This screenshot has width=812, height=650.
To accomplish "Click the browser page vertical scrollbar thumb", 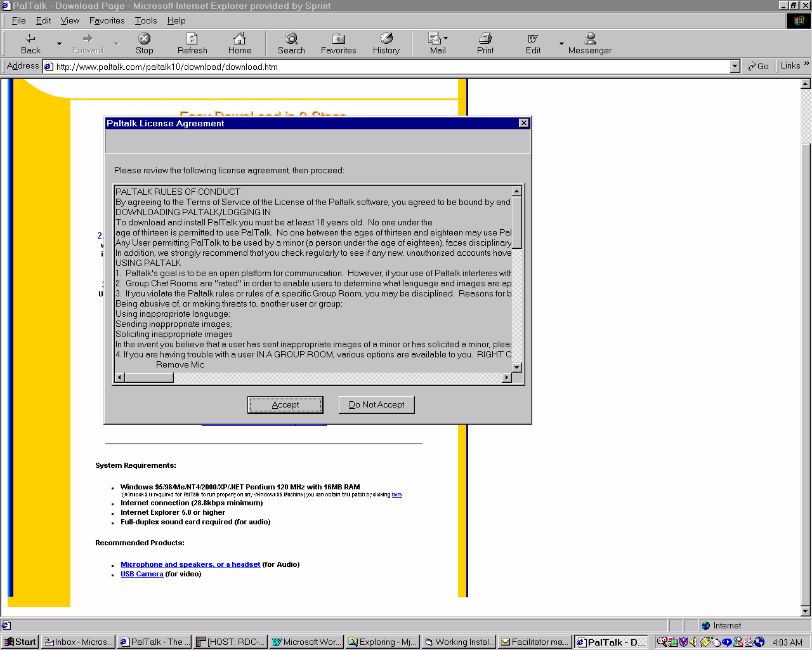I will [806, 373].
